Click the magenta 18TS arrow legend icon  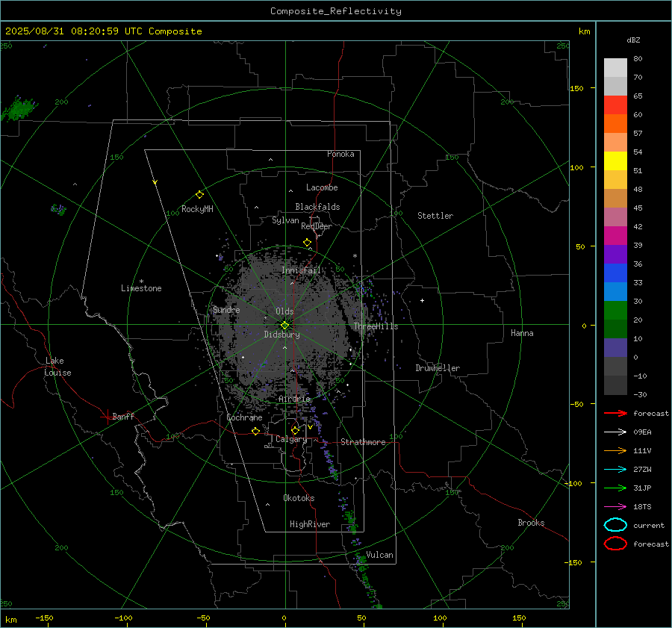(615, 507)
